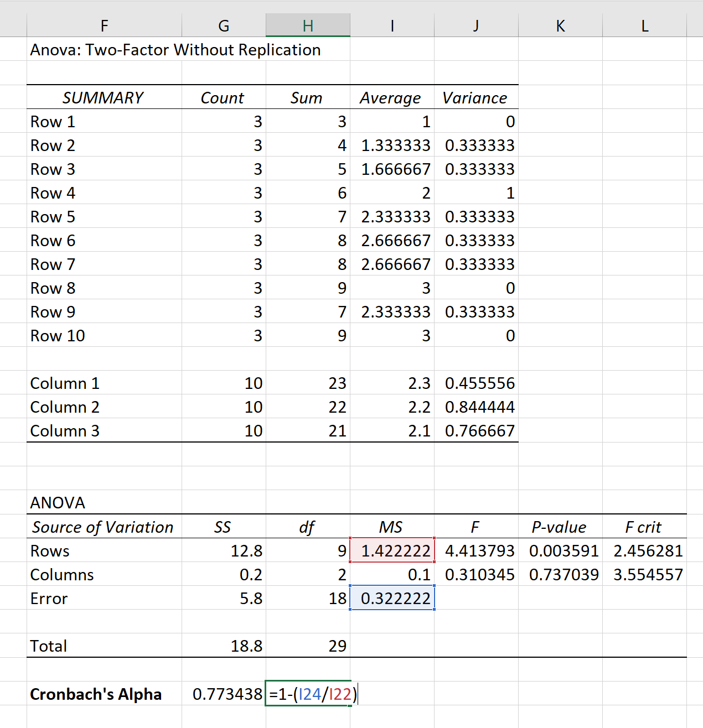Select the Cronbach's Alpha value 0.773438
This screenshot has width=703, height=728.
click(x=228, y=694)
